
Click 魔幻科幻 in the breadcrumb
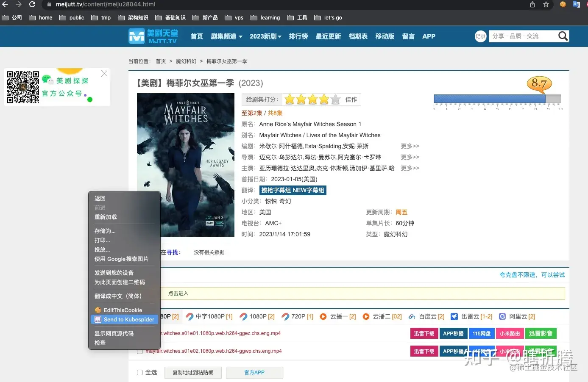tap(186, 61)
